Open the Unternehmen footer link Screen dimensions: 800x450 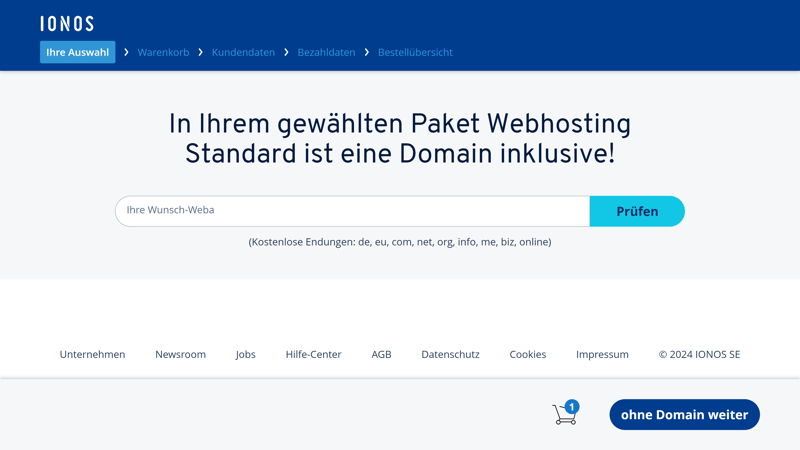pos(92,354)
